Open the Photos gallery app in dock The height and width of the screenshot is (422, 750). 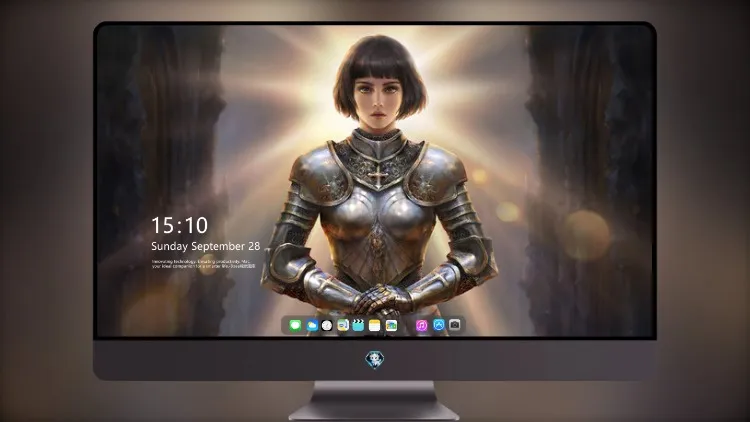pyautogui.click(x=391, y=325)
